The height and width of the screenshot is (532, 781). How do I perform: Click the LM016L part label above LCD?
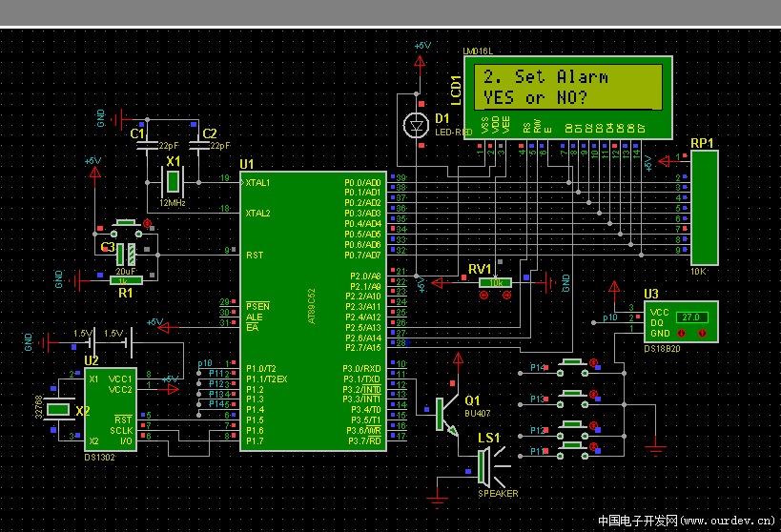(x=478, y=51)
